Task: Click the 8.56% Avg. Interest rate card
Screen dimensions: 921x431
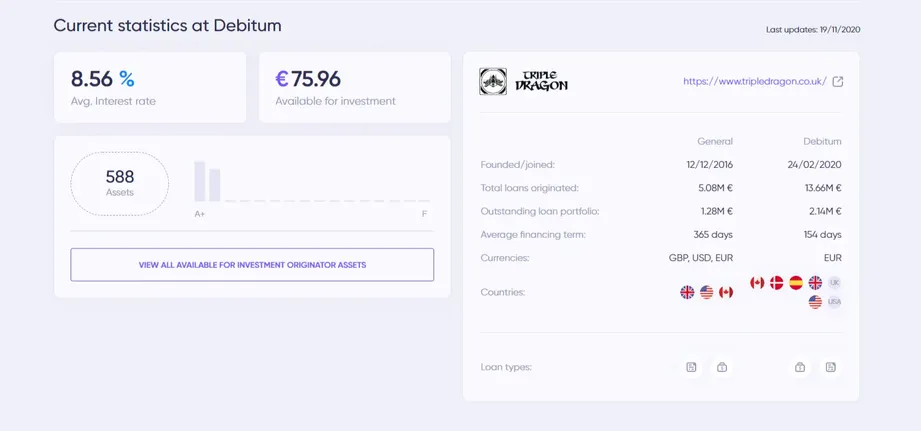Action: pos(150,87)
